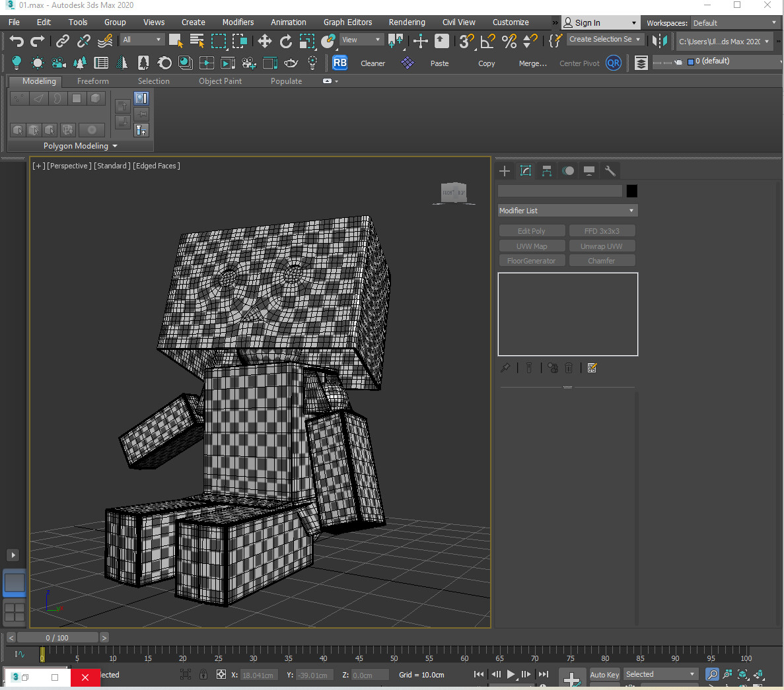Open Select by Name list

coord(197,40)
